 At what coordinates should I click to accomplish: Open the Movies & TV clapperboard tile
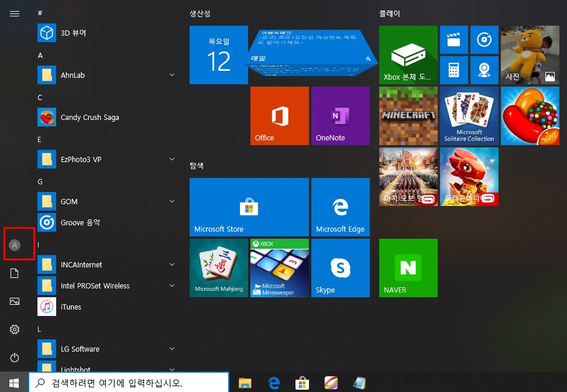454,40
